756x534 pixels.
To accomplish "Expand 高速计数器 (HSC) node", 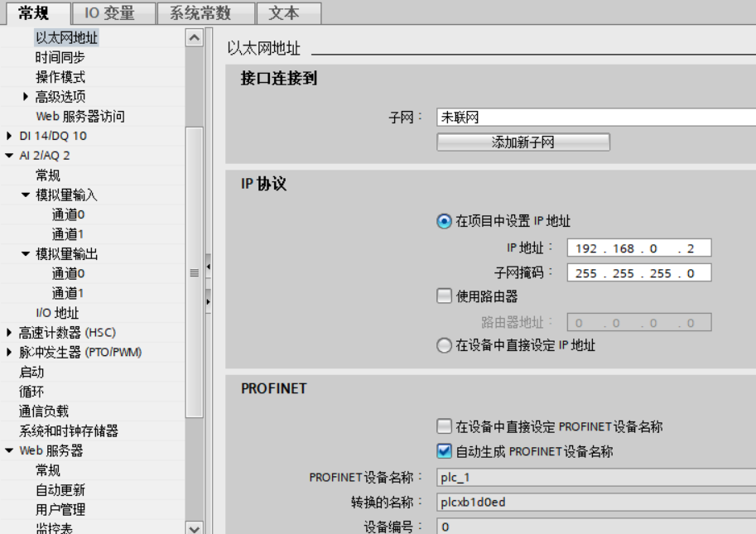I will 10,333.
